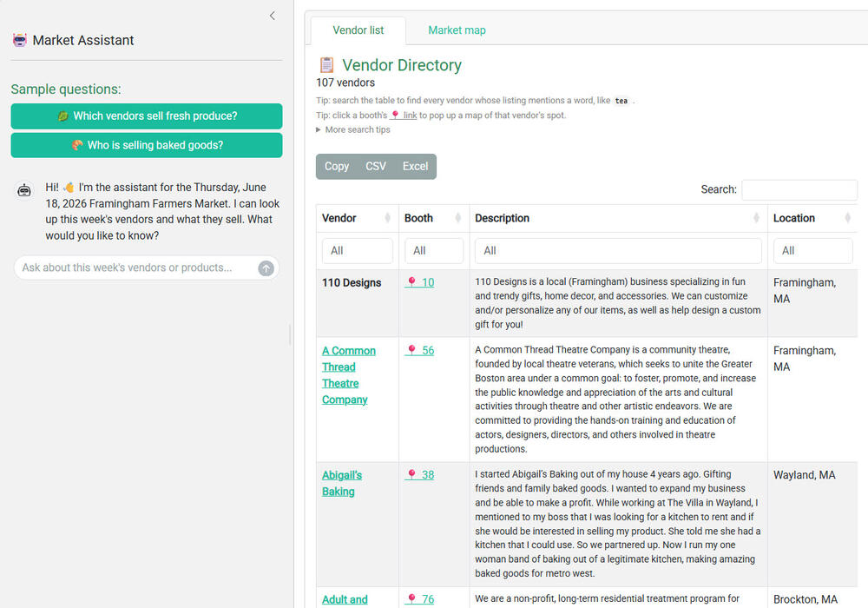Open map pin for booth 10
This screenshot has width=868, height=608.
(419, 282)
